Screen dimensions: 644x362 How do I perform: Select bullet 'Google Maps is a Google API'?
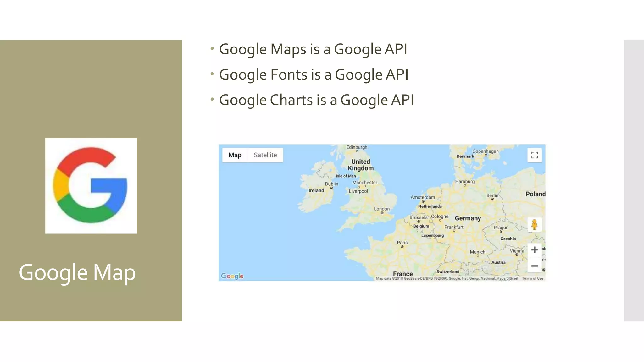click(x=313, y=49)
